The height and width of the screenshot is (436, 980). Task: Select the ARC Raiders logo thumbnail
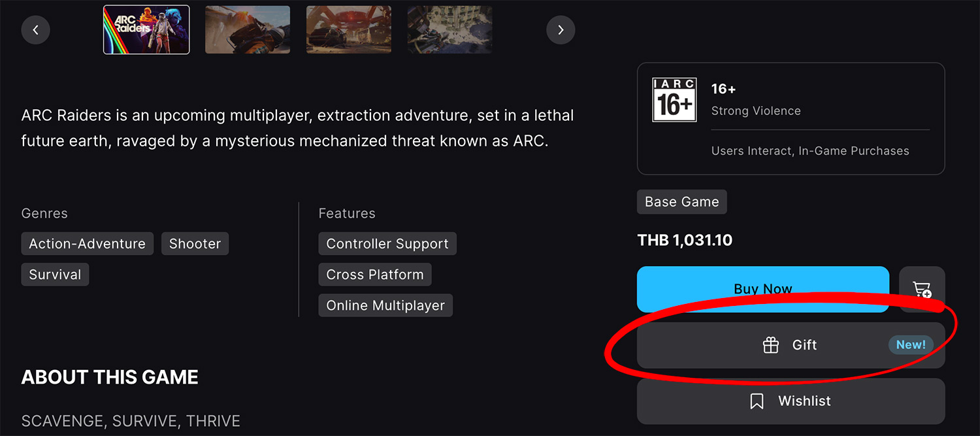[x=146, y=29]
